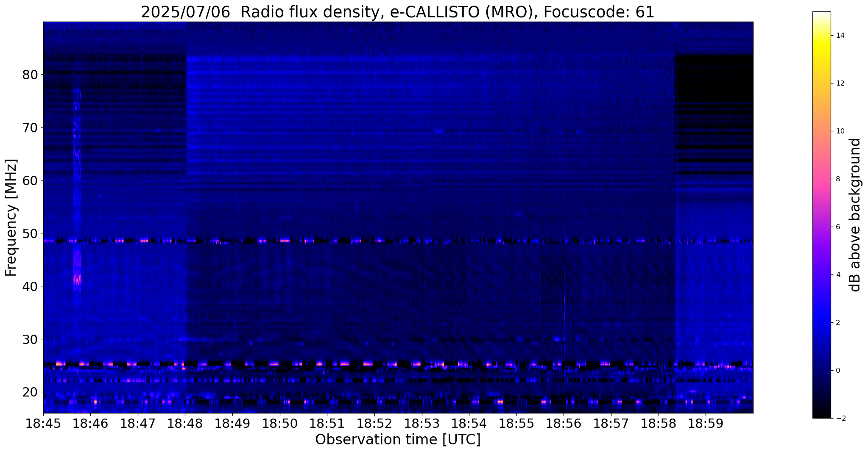868x452 pixels.
Task: Click the 80 MHz frequency tick label
Action: pos(30,75)
